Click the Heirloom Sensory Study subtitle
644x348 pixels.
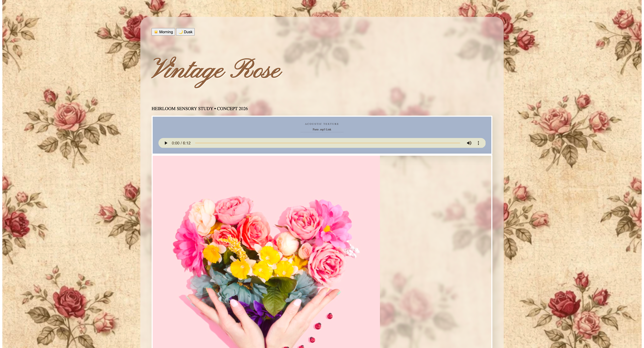(200, 108)
